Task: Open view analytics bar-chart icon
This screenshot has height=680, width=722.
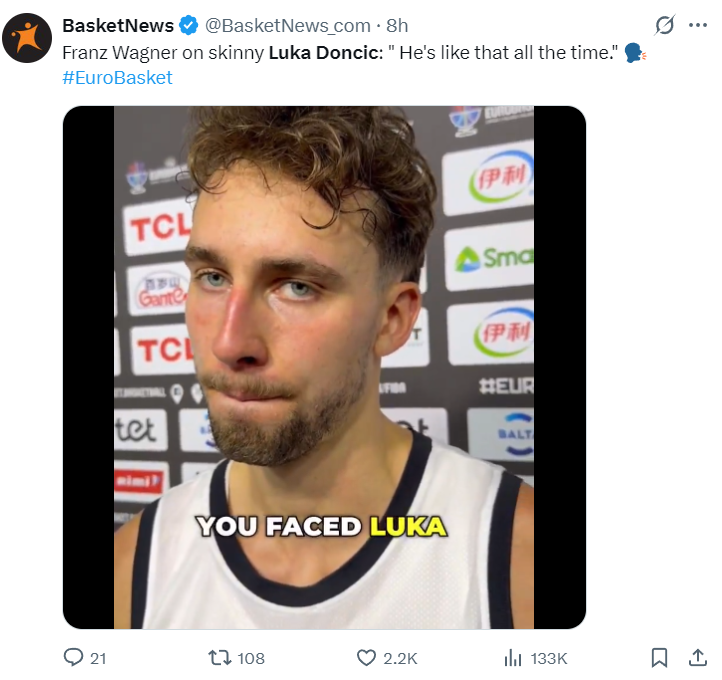Action: point(513,657)
